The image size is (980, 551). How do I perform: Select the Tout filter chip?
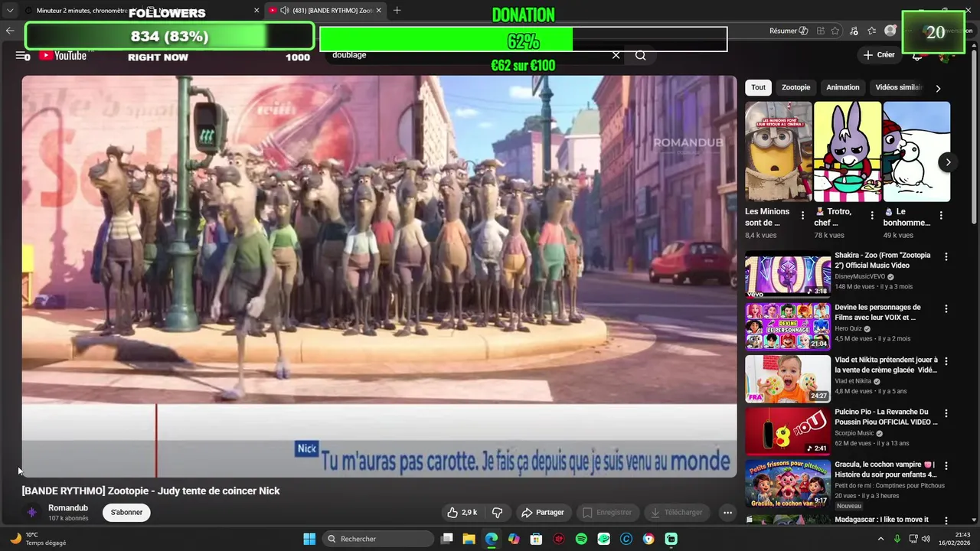click(758, 87)
